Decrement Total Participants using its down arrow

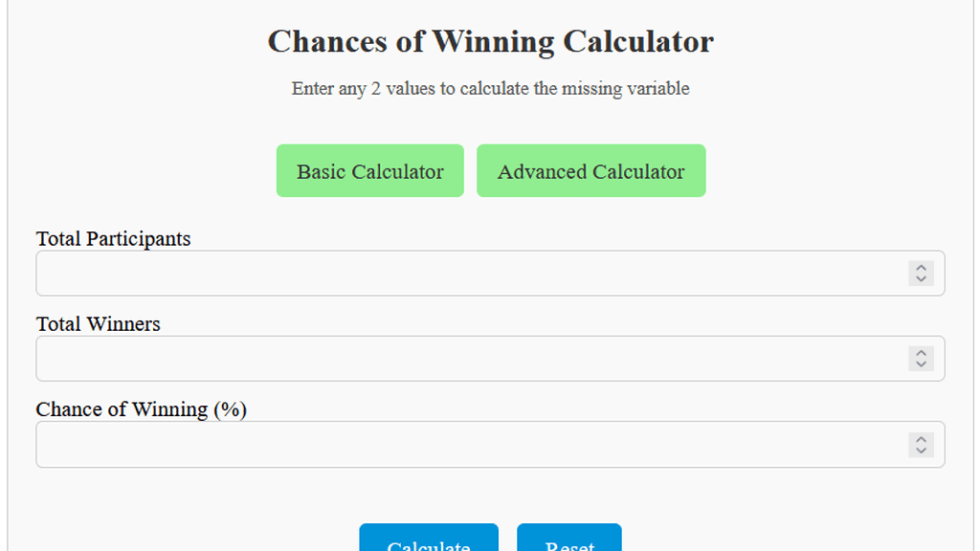(x=920, y=278)
